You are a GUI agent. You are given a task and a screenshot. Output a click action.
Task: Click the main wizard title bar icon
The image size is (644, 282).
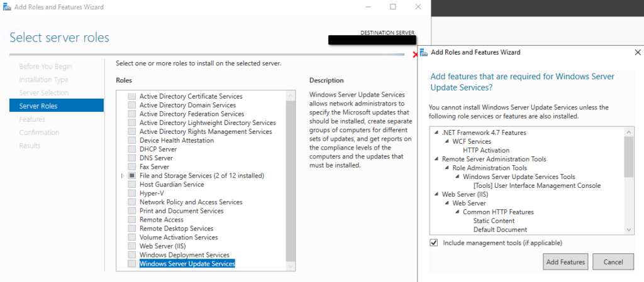click(x=6, y=7)
